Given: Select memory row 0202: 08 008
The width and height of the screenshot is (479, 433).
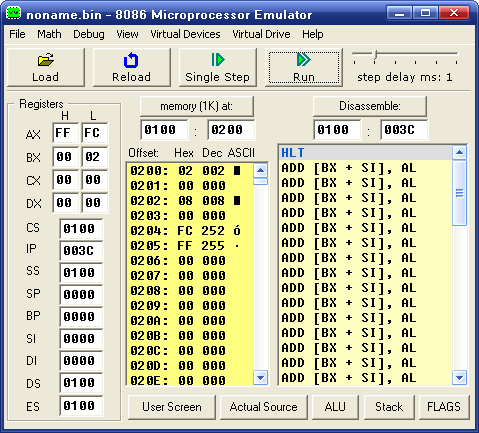Looking at the screenshot, I should (190, 201).
